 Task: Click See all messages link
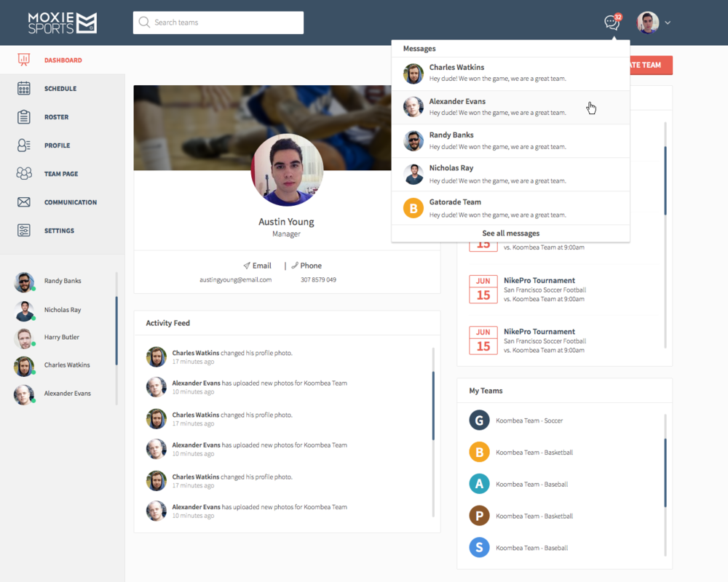click(510, 234)
